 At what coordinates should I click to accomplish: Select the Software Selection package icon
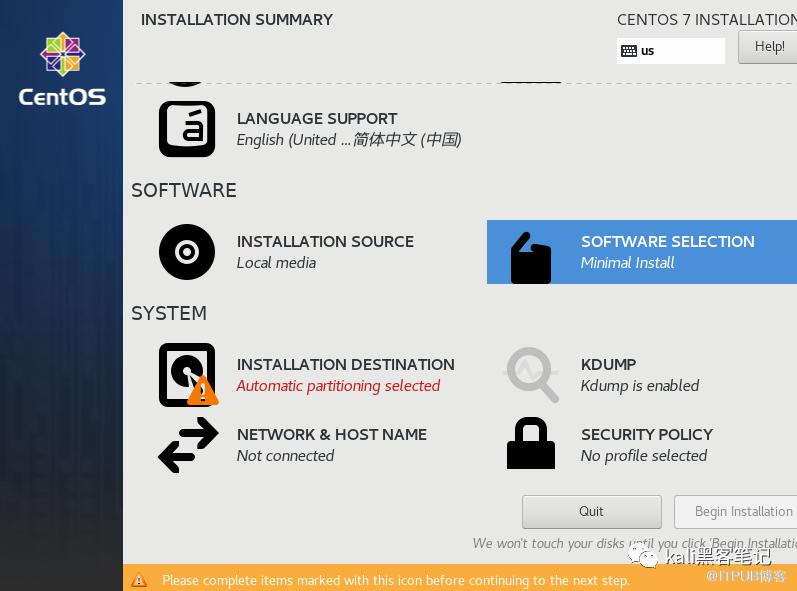coord(531,258)
